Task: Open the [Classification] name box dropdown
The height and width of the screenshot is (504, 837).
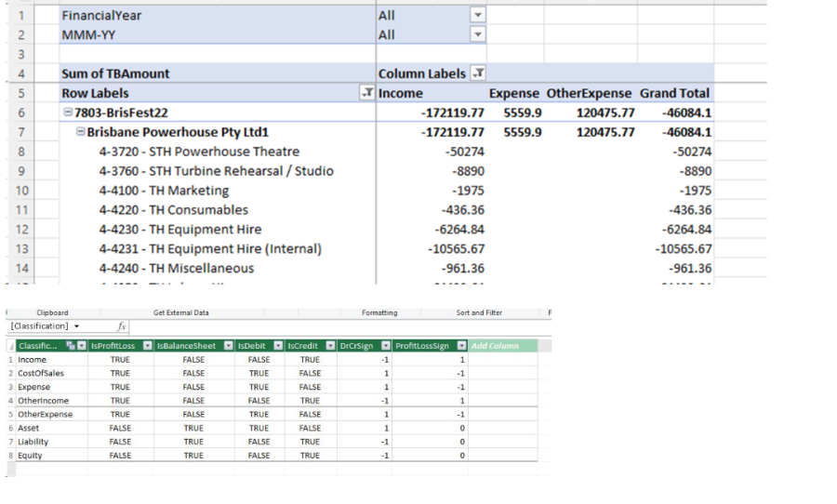Action: click(77, 326)
